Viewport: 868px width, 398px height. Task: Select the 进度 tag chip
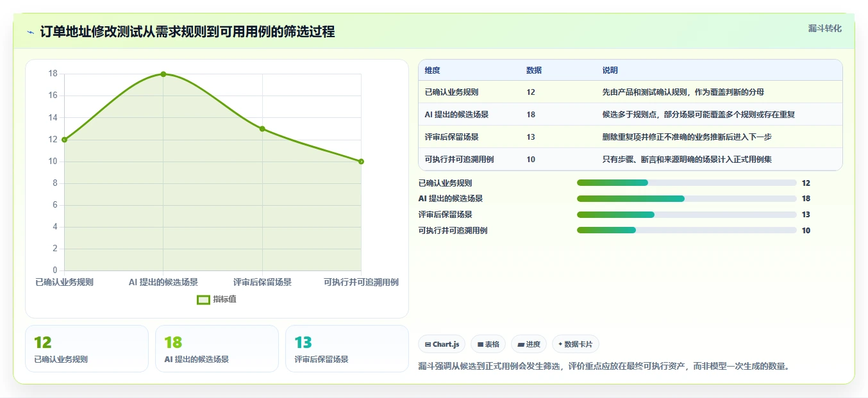[x=529, y=344]
